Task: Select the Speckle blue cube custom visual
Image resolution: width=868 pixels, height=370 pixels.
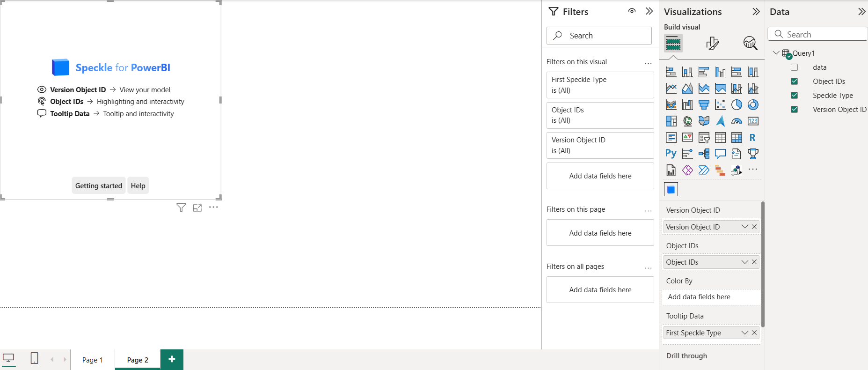Action: (x=671, y=190)
